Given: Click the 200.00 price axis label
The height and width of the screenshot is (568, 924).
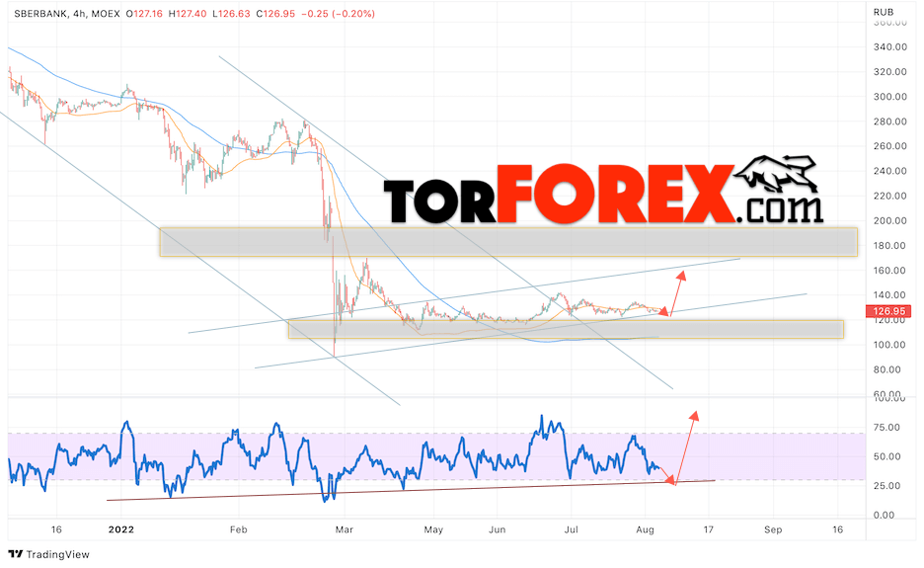Looking at the screenshot, I should tap(889, 220).
